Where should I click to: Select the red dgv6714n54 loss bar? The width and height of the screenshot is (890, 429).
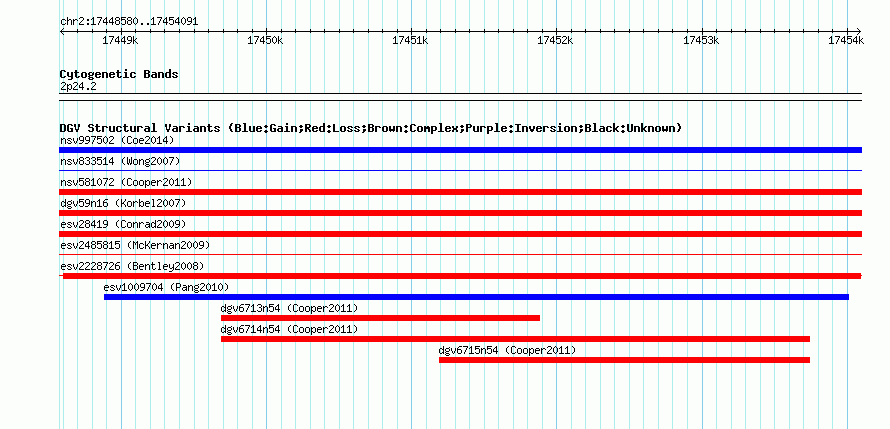pyautogui.click(x=515, y=339)
